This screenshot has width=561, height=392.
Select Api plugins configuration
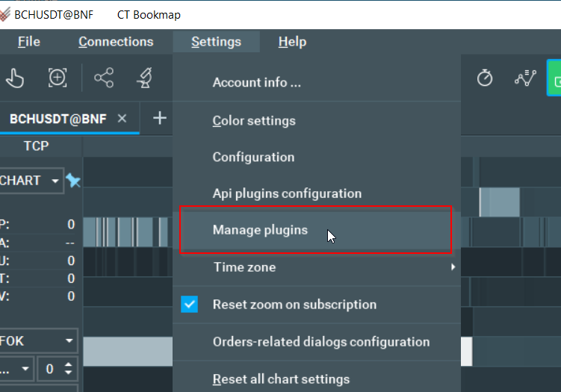pos(317,193)
